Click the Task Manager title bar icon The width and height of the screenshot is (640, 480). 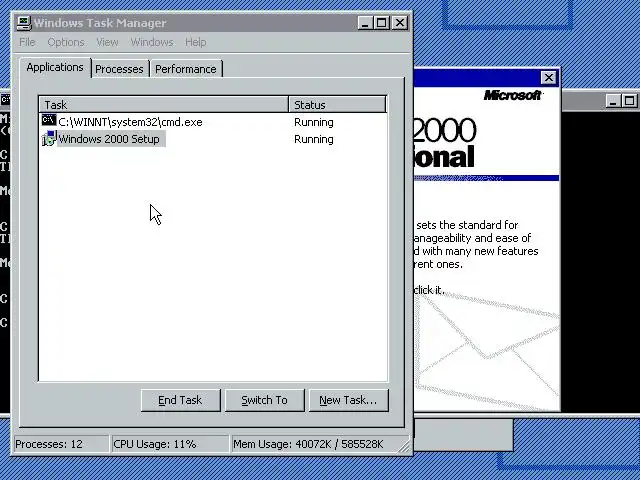pos(24,23)
